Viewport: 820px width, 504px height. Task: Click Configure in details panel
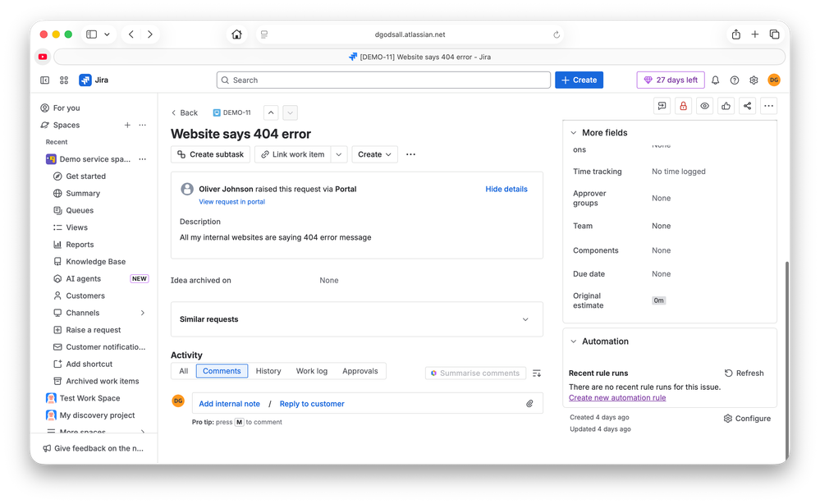747,419
